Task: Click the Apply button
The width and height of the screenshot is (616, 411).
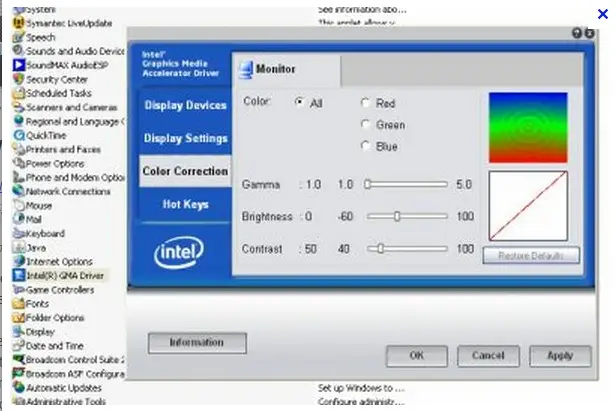Action: [x=560, y=356]
